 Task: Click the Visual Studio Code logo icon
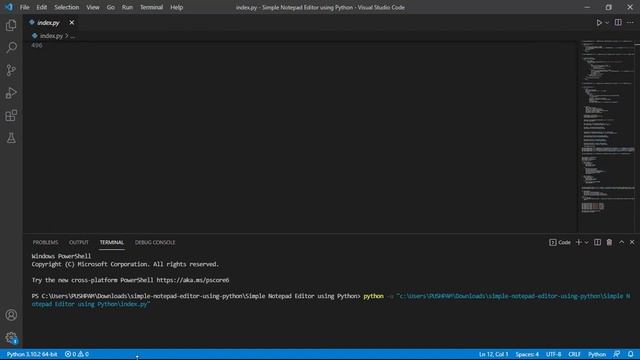9,7
